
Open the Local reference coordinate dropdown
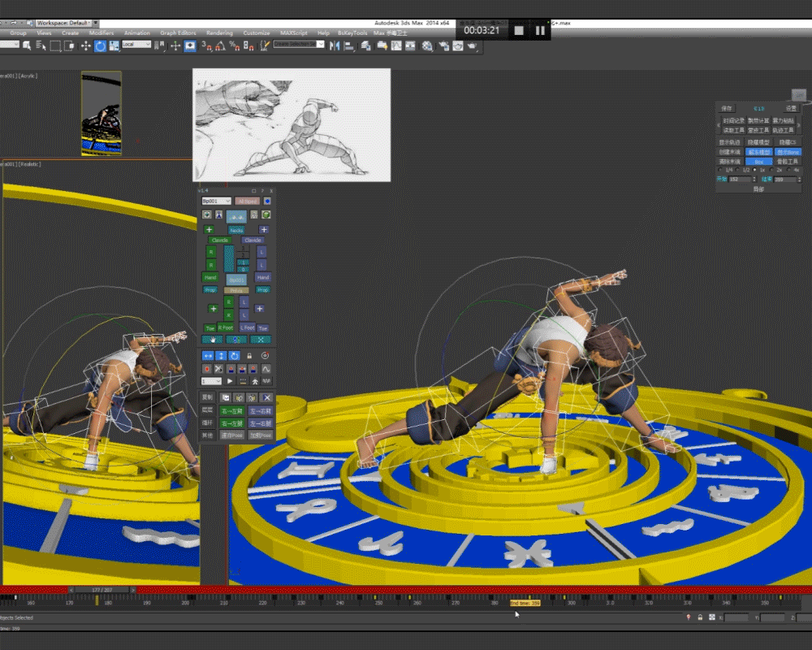tap(136, 45)
